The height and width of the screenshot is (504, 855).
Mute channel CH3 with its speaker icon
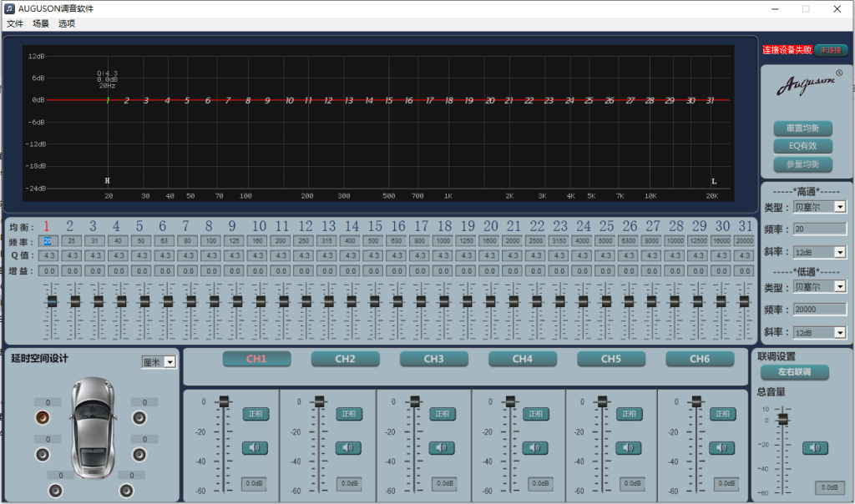[442, 448]
